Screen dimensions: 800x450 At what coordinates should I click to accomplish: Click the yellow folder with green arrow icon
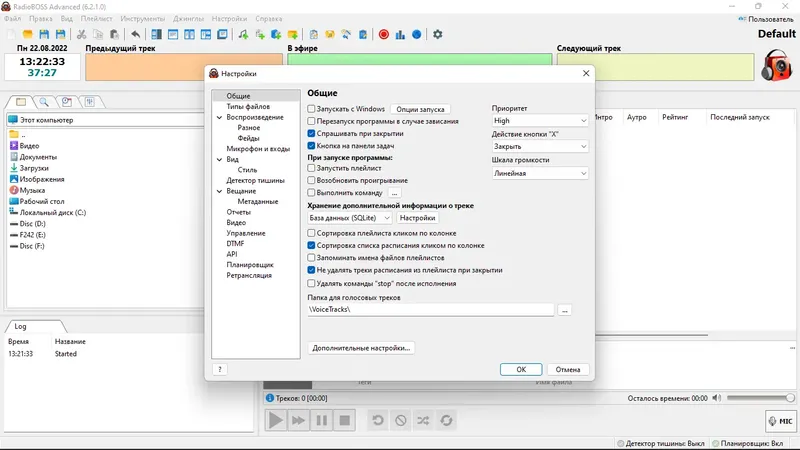pos(292,34)
